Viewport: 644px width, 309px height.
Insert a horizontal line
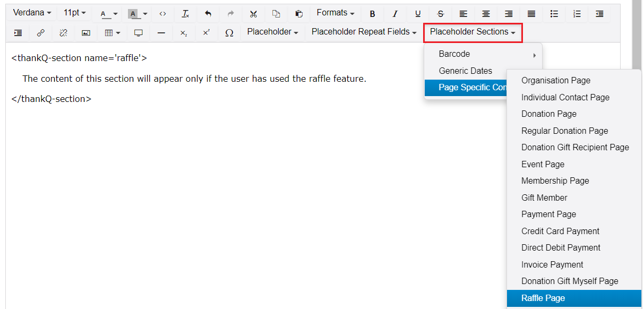coord(161,33)
